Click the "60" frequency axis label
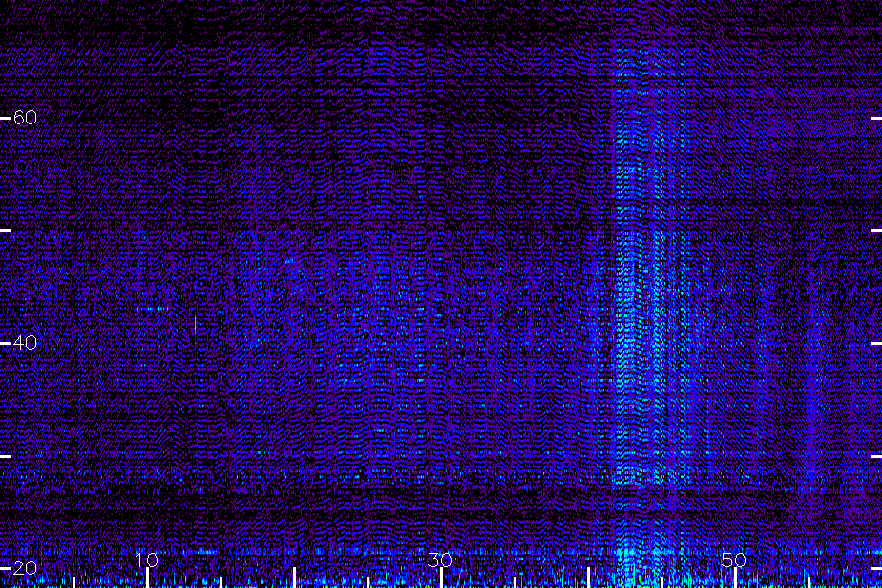882x588 pixels. [x=24, y=117]
